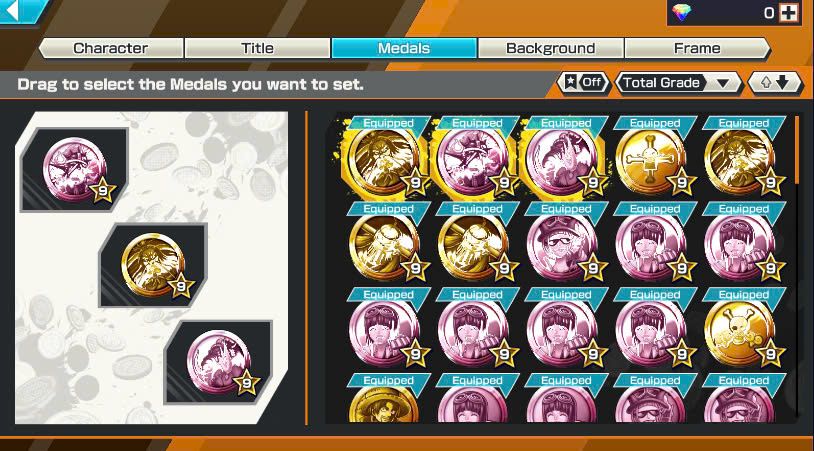This screenshot has width=814, height=451.
Task: Expand the sort menu via the triangle arrow
Action: (723, 83)
